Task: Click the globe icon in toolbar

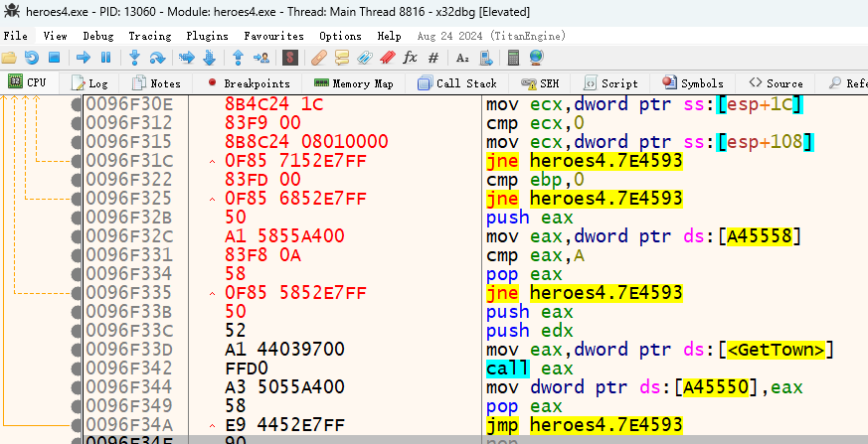Action: (x=537, y=57)
